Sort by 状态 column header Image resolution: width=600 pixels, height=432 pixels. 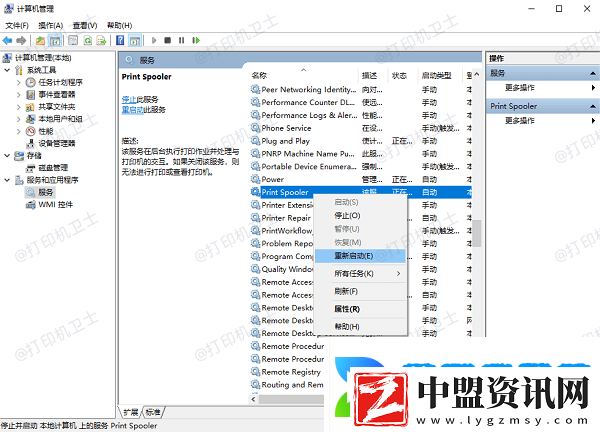click(399, 75)
